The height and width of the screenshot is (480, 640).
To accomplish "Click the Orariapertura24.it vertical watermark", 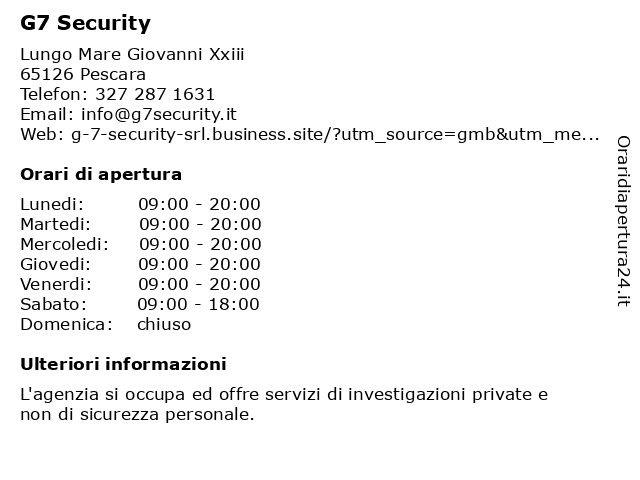I will coord(623,221).
